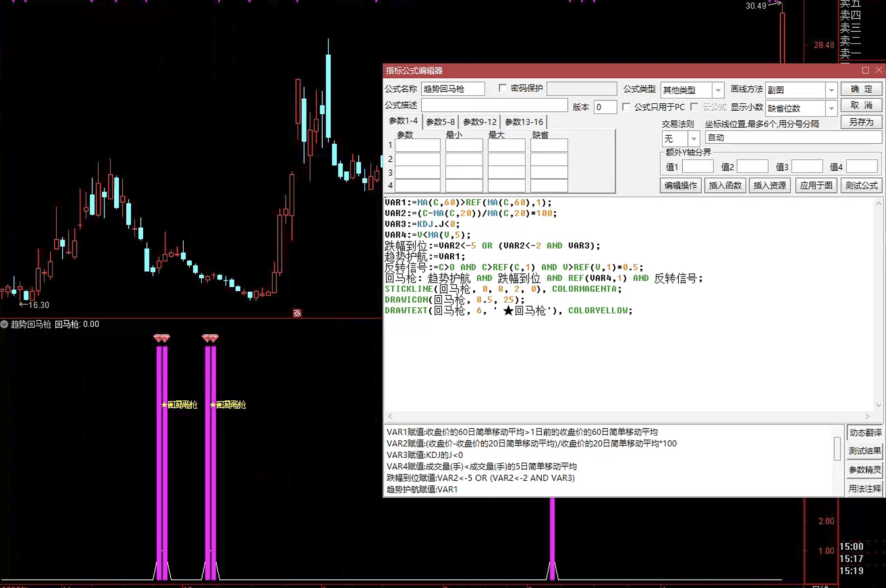Click the 值2 input field
This screenshot has width=886, height=588.
click(x=753, y=167)
